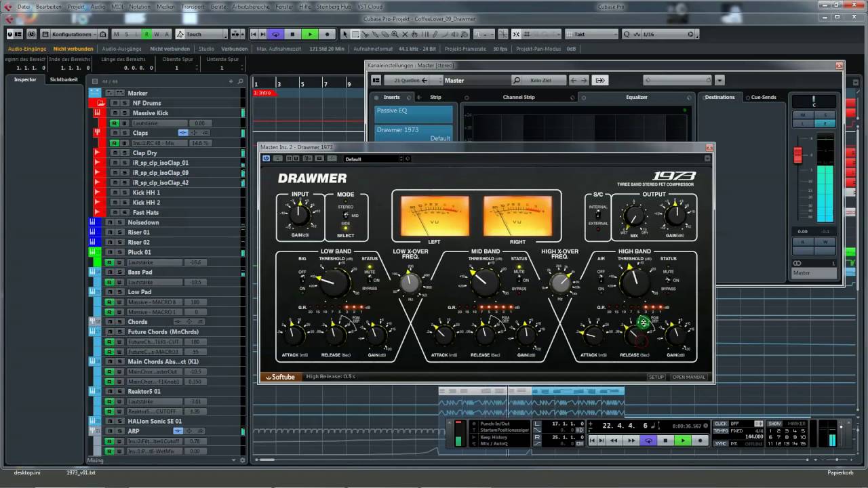Click the INPUT gain knob

pos(298,216)
